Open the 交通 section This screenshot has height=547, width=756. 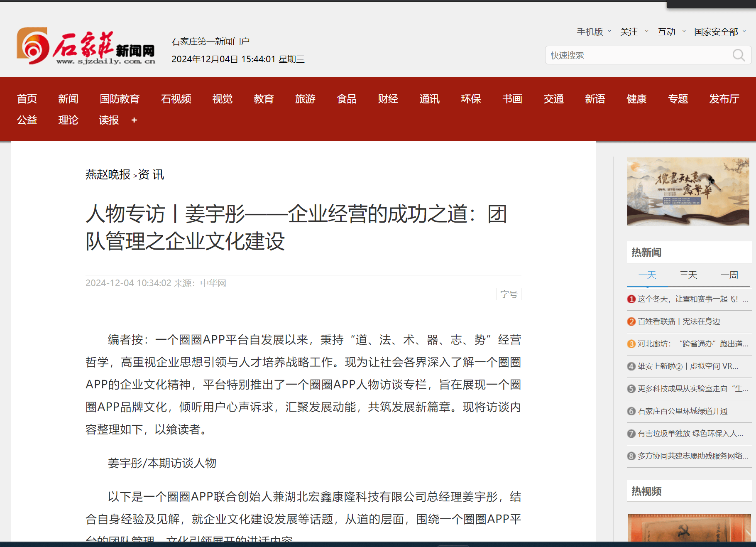click(x=553, y=99)
